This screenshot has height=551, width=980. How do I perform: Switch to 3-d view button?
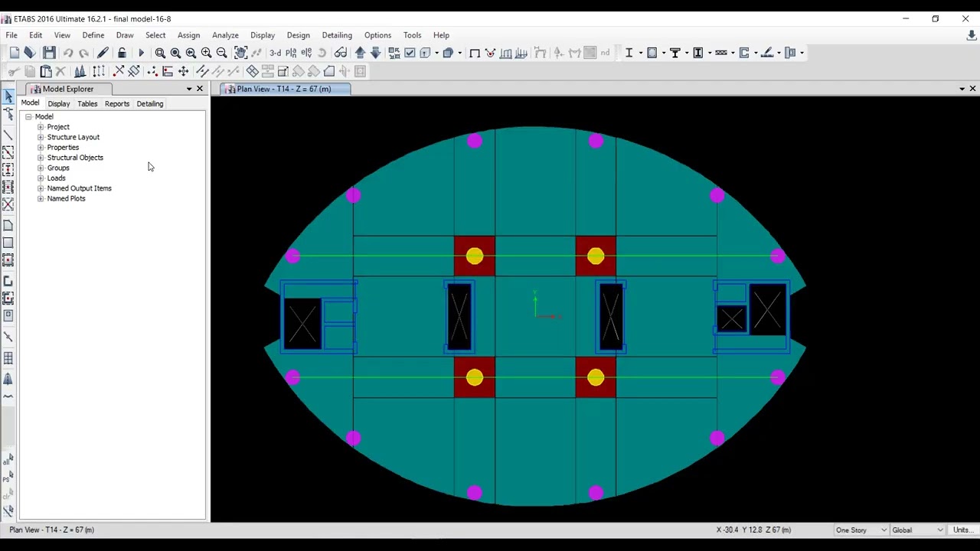(x=275, y=53)
